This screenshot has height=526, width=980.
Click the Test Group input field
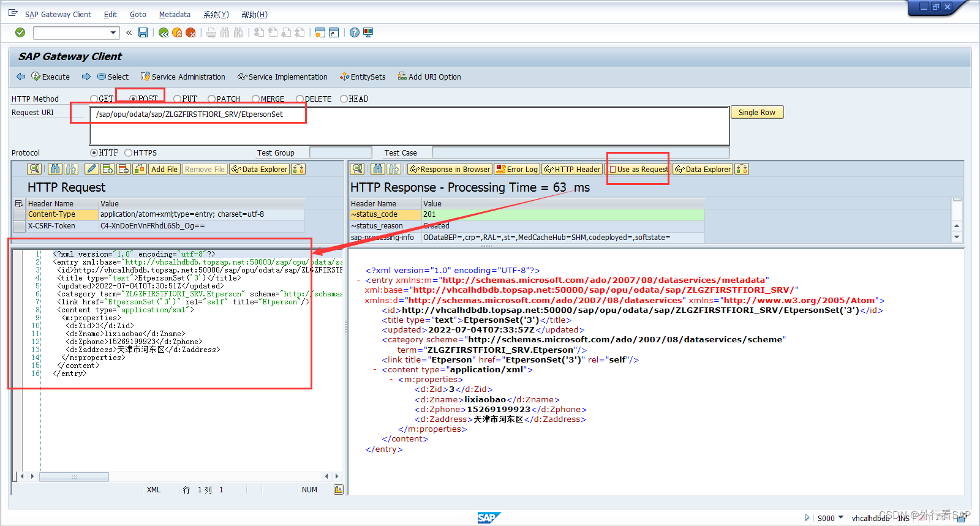point(341,152)
